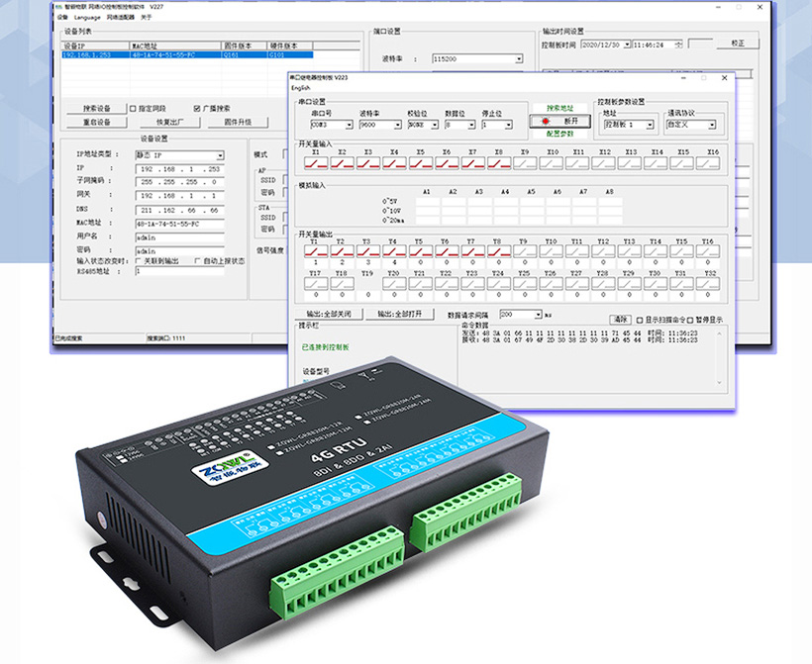Expand the IP地址类型 dropdown
The height and width of the screenshot is (664, 812).
tap(220, 155)
